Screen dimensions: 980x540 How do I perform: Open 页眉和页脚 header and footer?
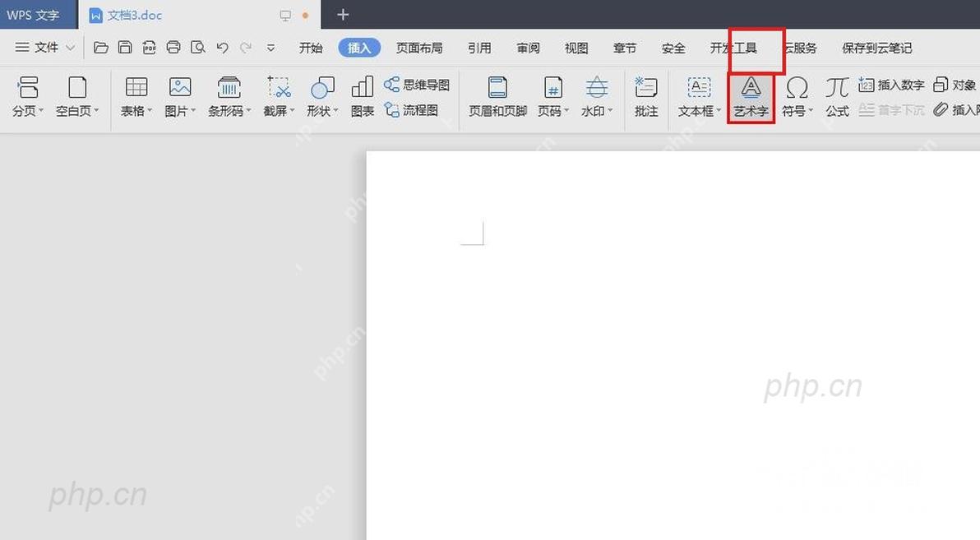[497, 97]
